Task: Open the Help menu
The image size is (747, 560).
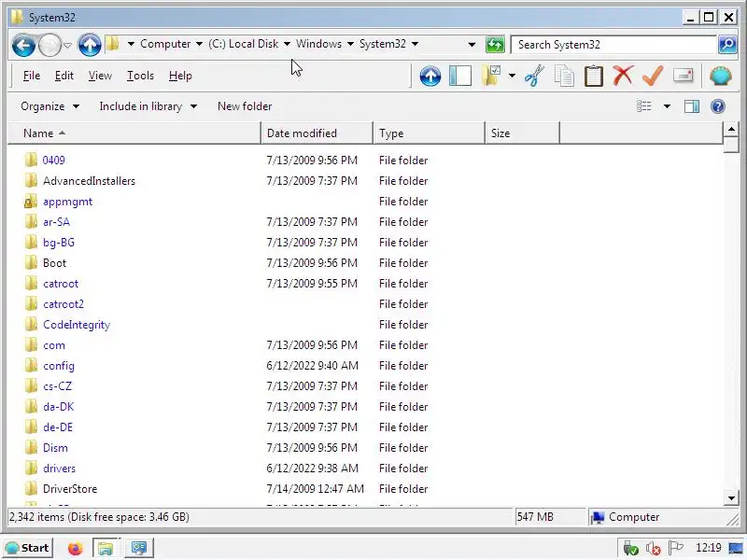Action: click(180, 76)
